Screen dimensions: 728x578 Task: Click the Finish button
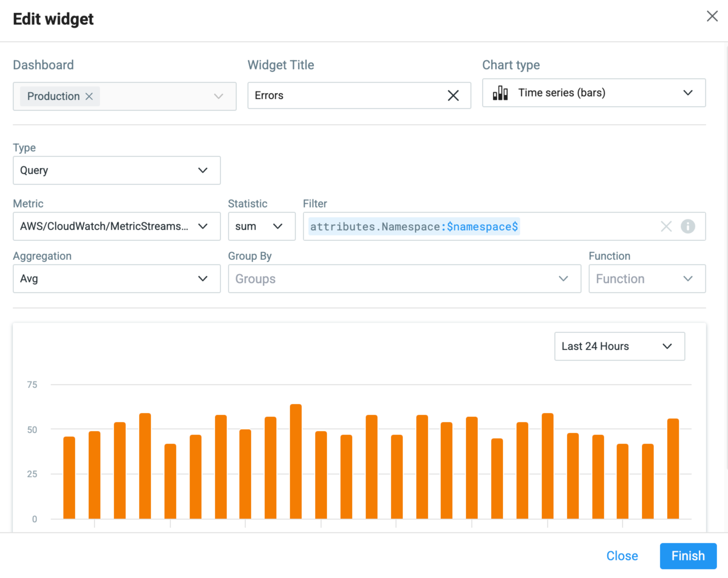(688, 556)
